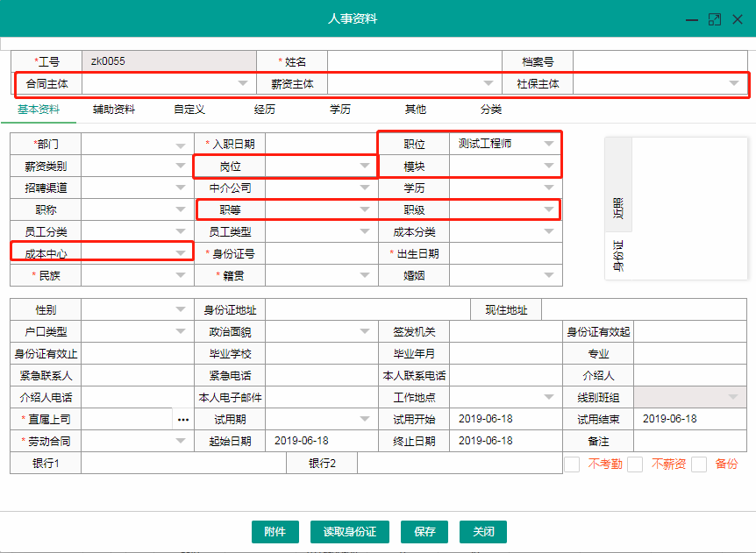Viewport: 756px width, 553px height.
Task: Click the 姓名 input field
Action: [x=413, y=61]
